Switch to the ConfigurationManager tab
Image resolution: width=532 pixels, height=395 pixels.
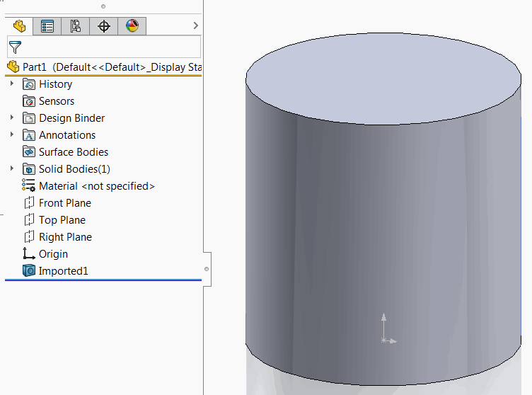pyautogui.click(x=75, y=26)
